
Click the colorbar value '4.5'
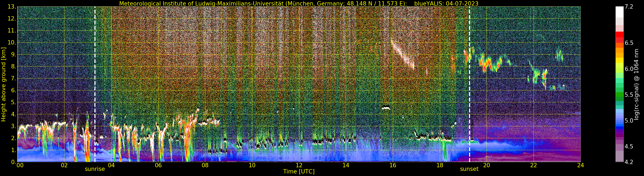(x=629, y=146)
